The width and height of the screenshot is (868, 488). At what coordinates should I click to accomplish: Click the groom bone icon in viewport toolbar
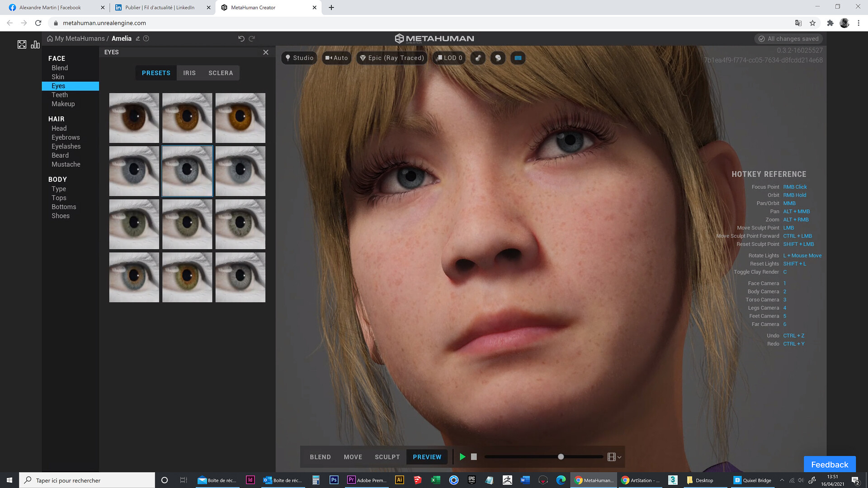pos(478,58)
